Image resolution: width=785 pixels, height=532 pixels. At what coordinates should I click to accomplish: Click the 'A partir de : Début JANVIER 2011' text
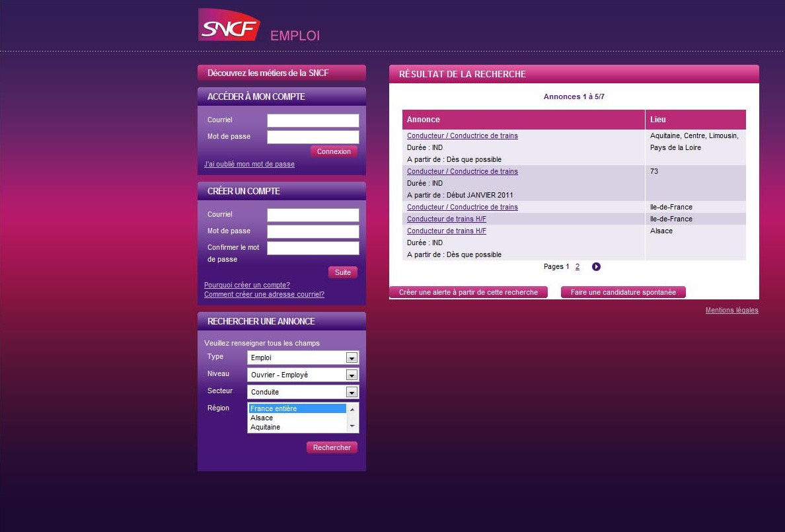(460, 196)
